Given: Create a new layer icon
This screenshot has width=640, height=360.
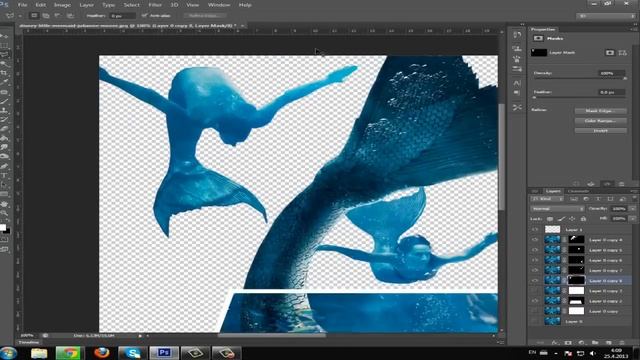Looking at the screenshot, I should click(609, 343).
